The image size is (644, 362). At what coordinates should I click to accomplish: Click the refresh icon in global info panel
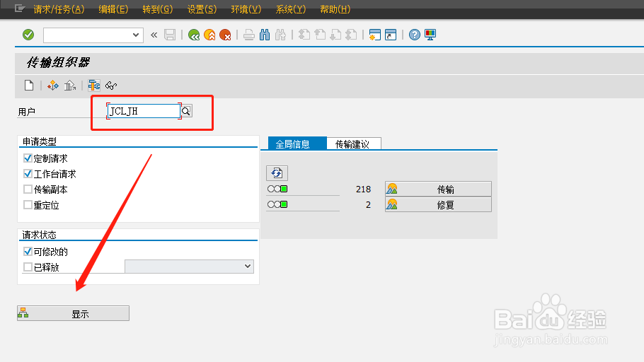coord(277,173)
